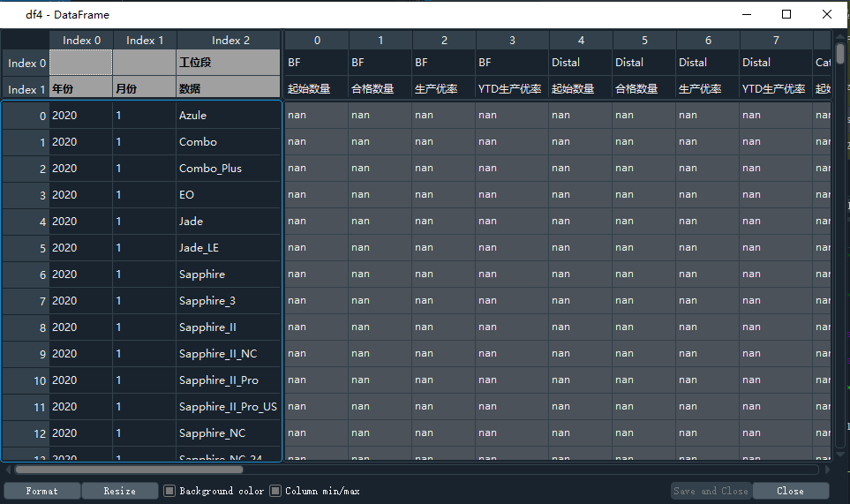Click the nan cell in Azule row, column 0
The image size is (850, 504).
point(317,115)
